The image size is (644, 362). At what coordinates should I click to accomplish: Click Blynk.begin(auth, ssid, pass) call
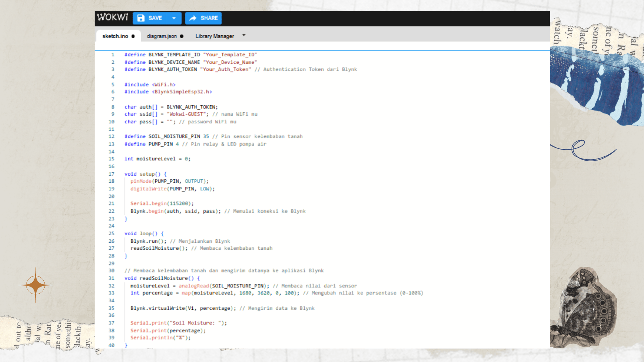point(175,212)
